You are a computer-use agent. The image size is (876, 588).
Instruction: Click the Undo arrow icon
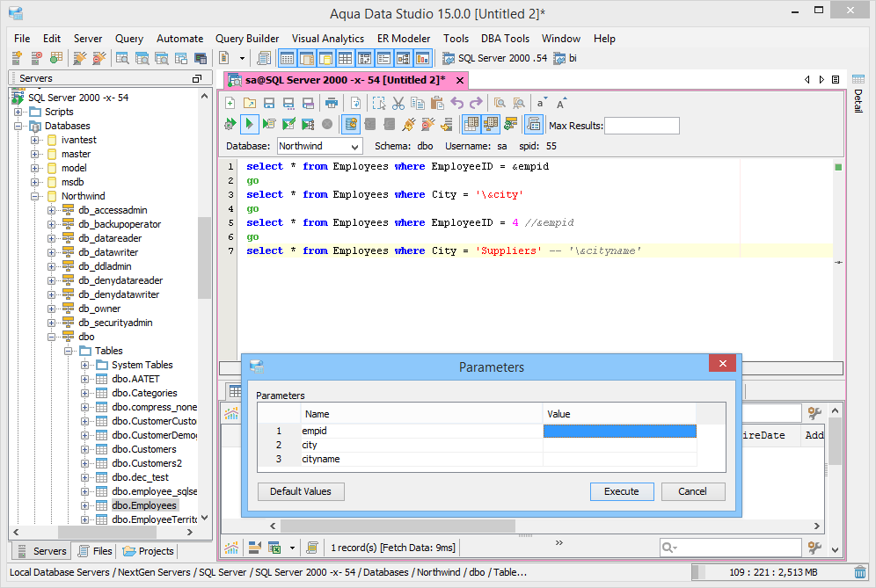pos(457,104)
